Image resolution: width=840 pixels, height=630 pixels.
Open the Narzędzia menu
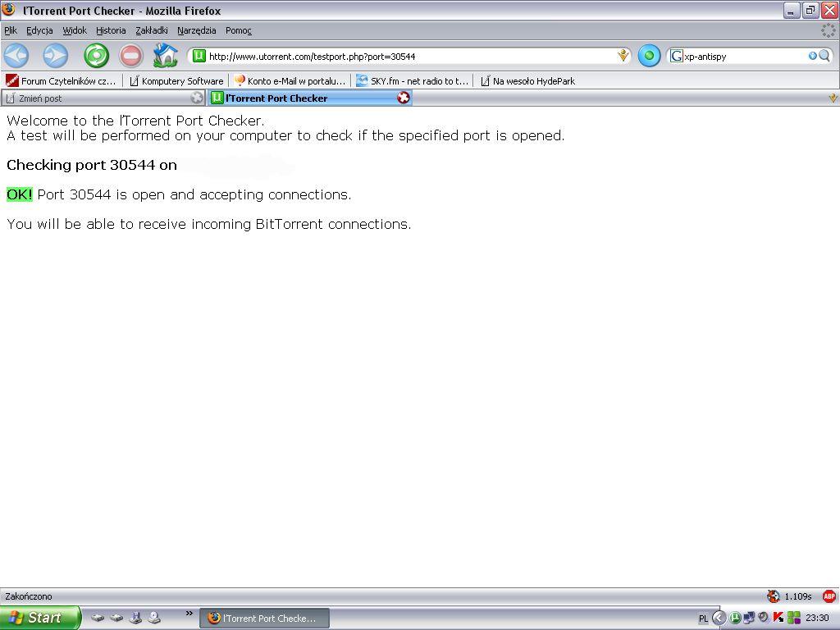[x=197, y=30]
